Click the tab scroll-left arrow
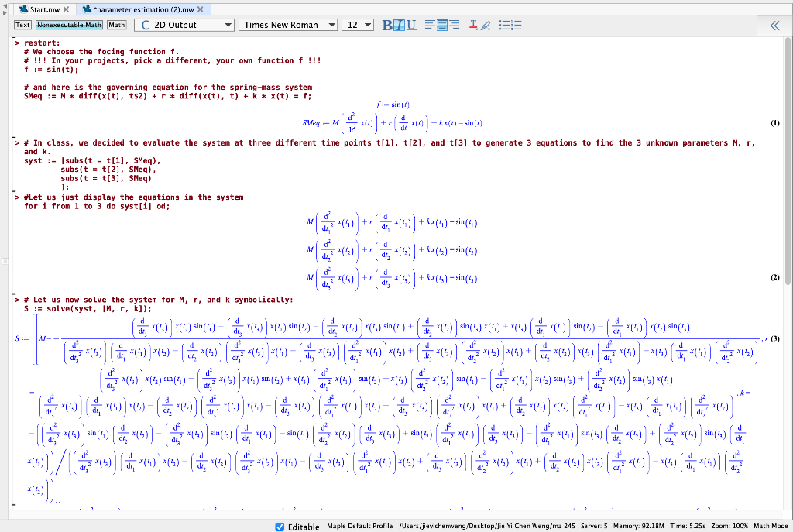793x532 pixels. (x=5, y=5)
